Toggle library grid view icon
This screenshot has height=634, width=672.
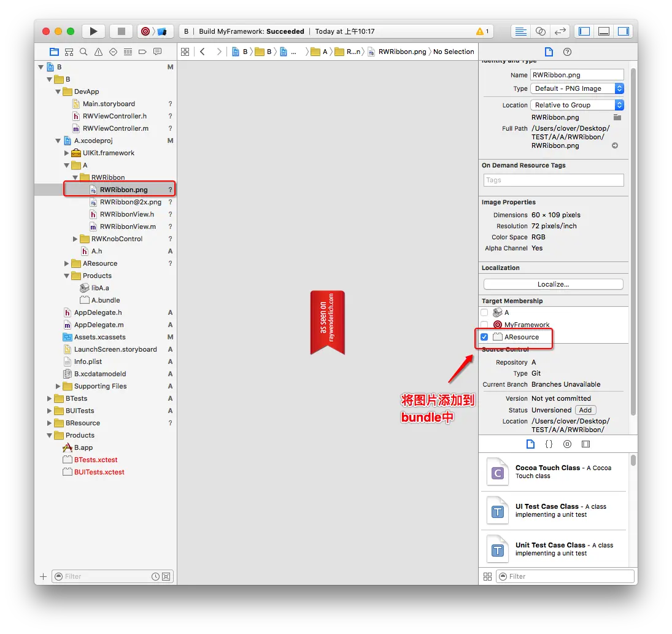tap(487, 576)
